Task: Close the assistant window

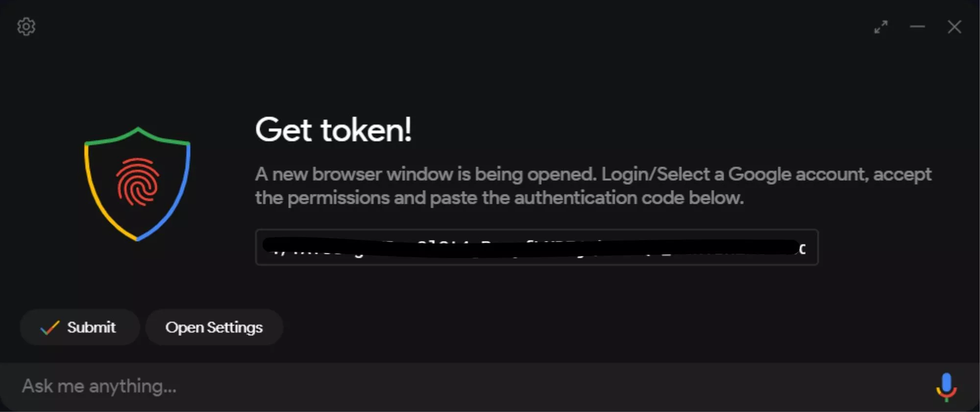Action: 954,27
